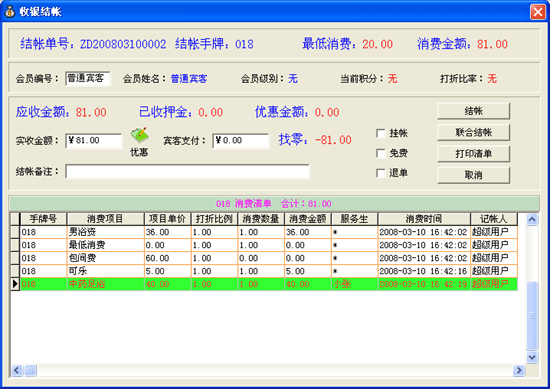
Task: Click the vertical scrollbar thumb
Action: coord(532,315)
